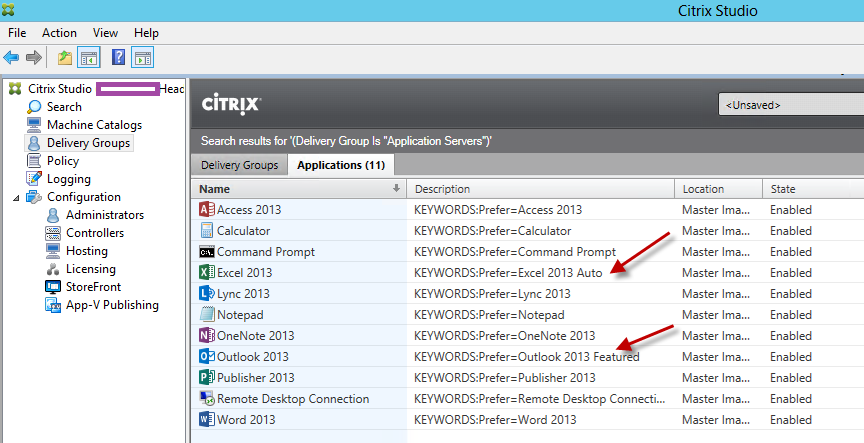
Task: Switch to the Delivery Groups tab
Action: point(240,165)
